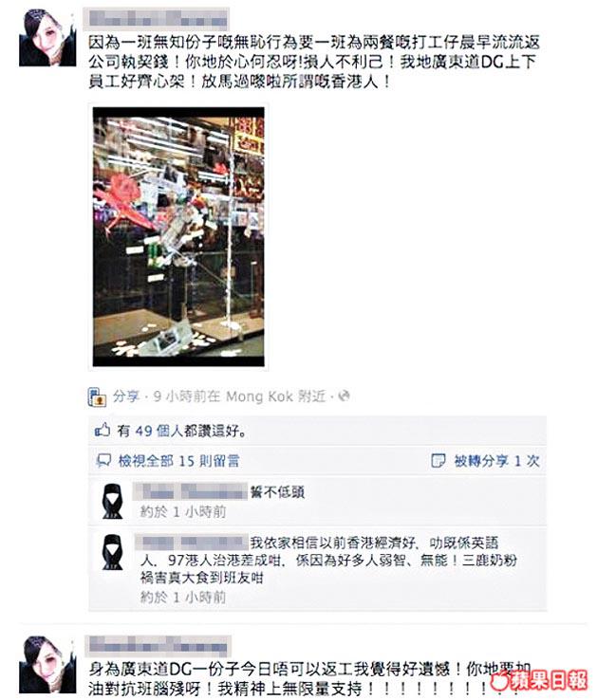
Task: Expand 檢視全部 15 則留言 comments
Action: (x=178, y=461)
